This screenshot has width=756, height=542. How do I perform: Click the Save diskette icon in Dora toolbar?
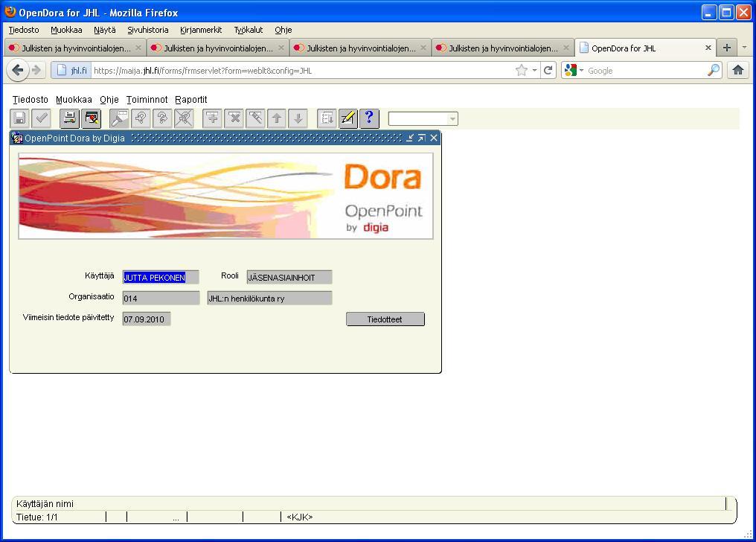[20, 118]
